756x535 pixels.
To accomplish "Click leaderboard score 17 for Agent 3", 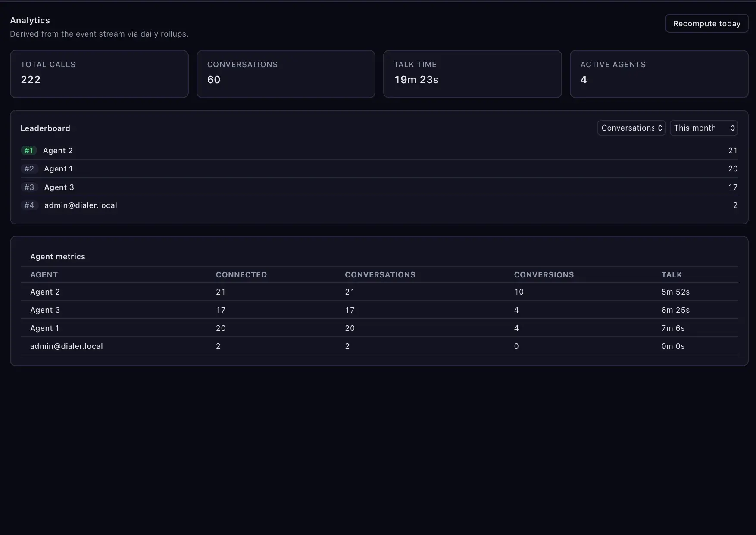I will [x=733, y=187].
